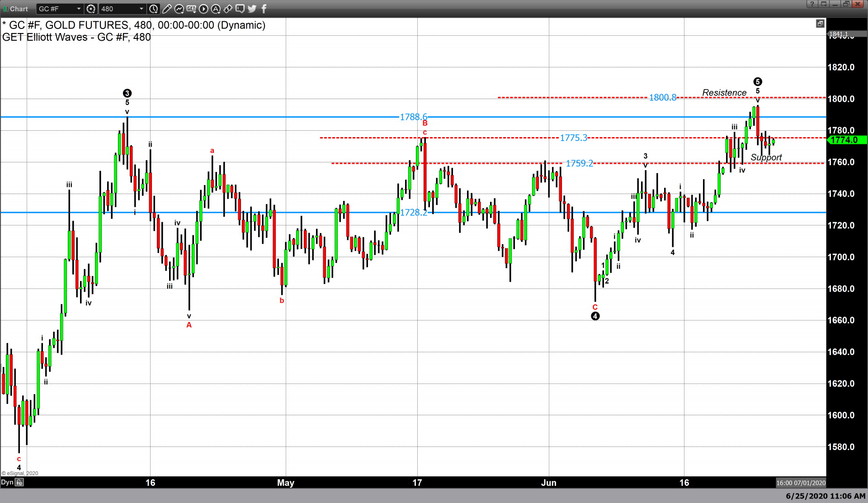Click the 1788.6 horizontal line label
868x503 pixels.
pos(414,117)
